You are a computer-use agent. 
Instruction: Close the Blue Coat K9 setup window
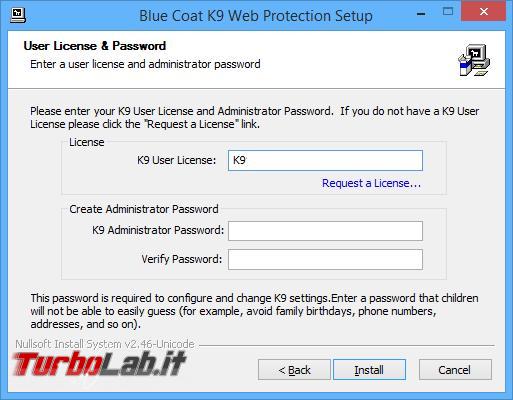click(483, 12)
